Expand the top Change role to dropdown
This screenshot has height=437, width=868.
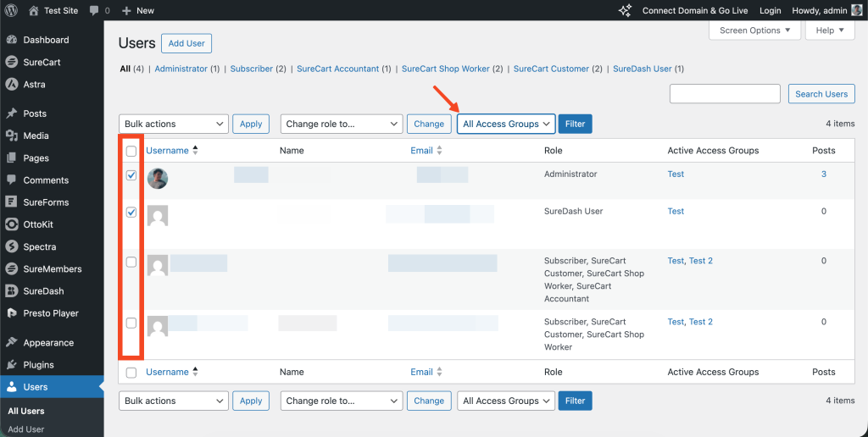pos(341,124)
